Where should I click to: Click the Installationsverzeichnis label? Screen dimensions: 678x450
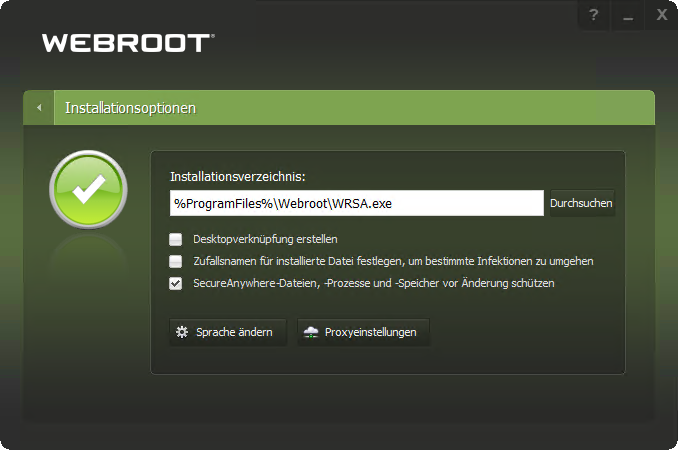[x=237, y=176]
